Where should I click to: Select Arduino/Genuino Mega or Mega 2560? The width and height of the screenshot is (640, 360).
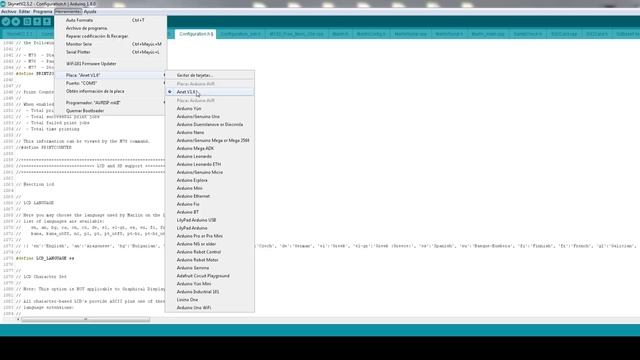pos(210,140)
